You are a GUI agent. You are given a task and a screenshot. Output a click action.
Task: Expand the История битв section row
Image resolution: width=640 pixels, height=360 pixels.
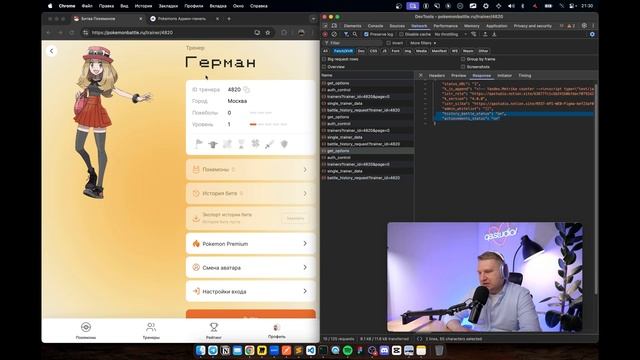tap(251, 193)
